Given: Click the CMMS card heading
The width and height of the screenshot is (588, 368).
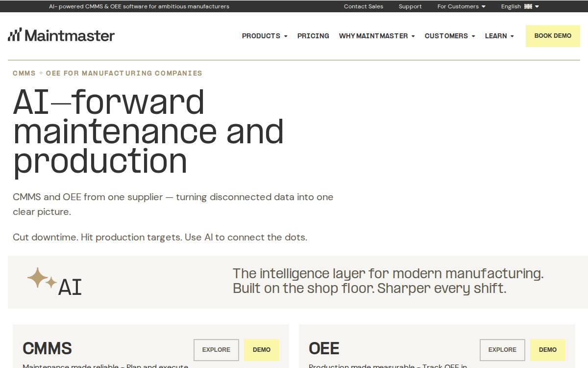Looking at the screenshot, I should 47,348.
